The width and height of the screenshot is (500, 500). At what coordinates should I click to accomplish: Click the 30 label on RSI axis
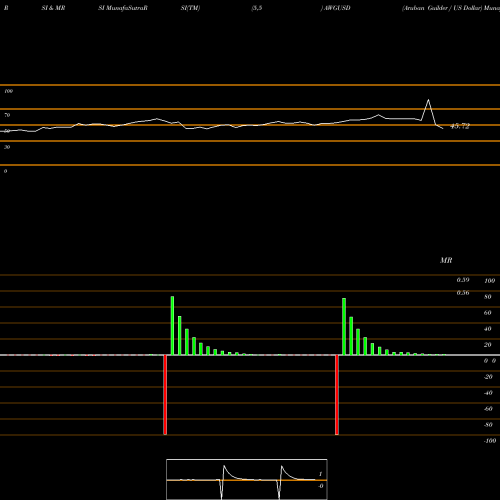7,147
